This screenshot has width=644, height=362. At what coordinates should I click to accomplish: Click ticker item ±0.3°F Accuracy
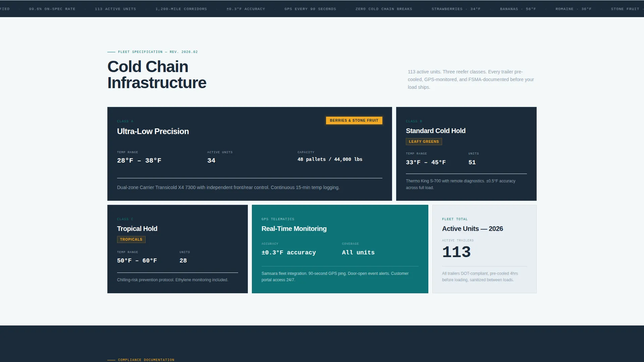pos(246,9)
